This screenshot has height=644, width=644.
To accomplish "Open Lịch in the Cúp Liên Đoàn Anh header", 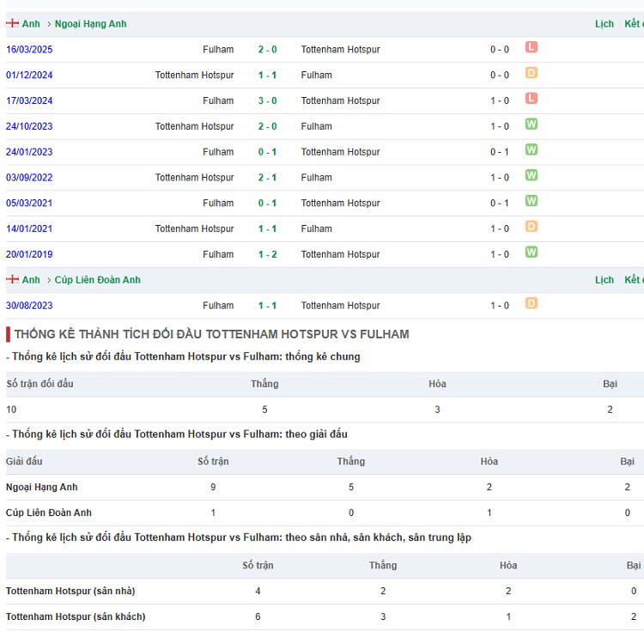I will coord(605,280).
